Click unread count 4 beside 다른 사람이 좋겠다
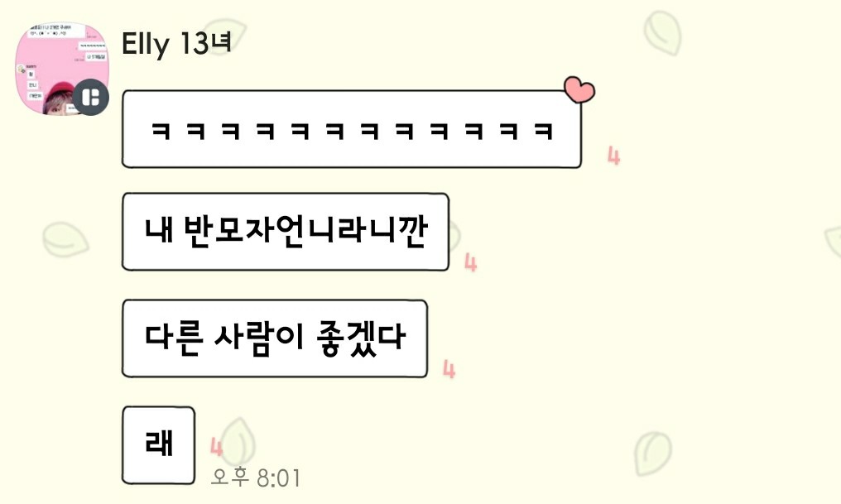The height and width of the screenshot is (504, 841). click(x=449, y=369)
